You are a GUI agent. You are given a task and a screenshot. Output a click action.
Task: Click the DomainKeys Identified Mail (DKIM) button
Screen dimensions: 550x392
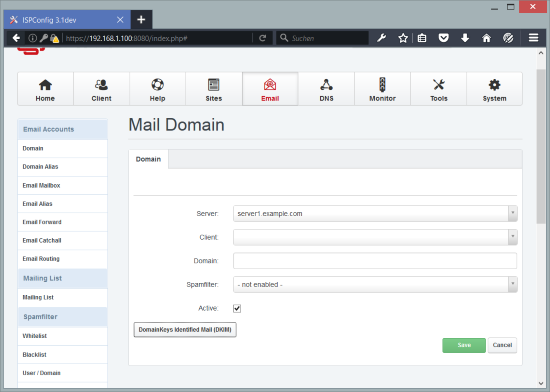click(x=185, y=330)
